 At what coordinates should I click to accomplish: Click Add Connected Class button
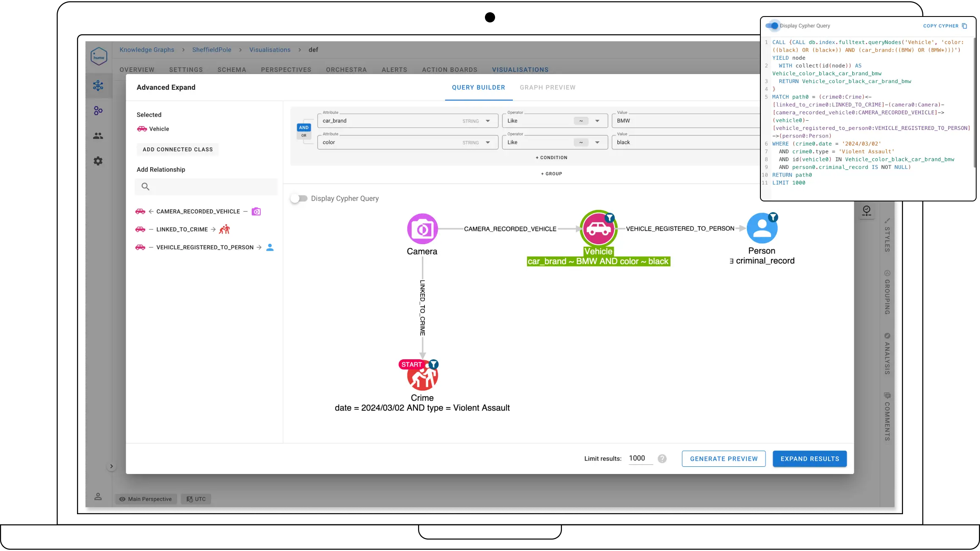pos(178,149)
